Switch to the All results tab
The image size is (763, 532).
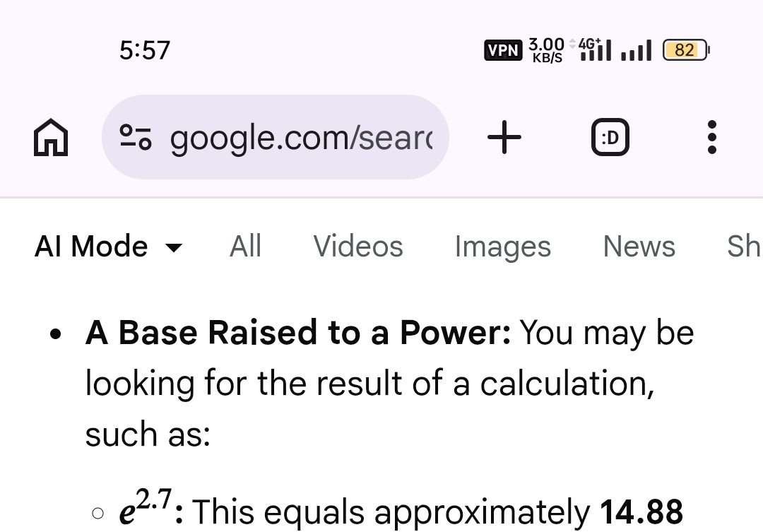[x=245, y=247]
